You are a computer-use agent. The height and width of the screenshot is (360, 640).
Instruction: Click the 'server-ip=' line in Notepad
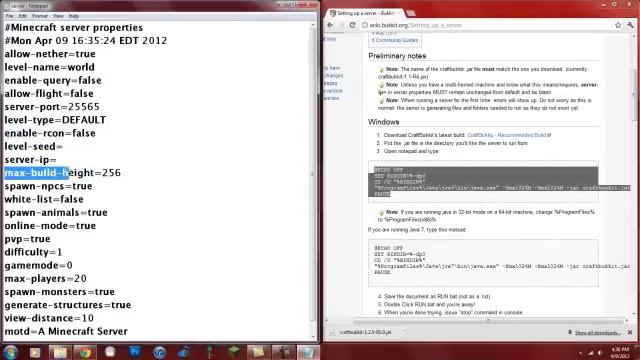point(31,160)
